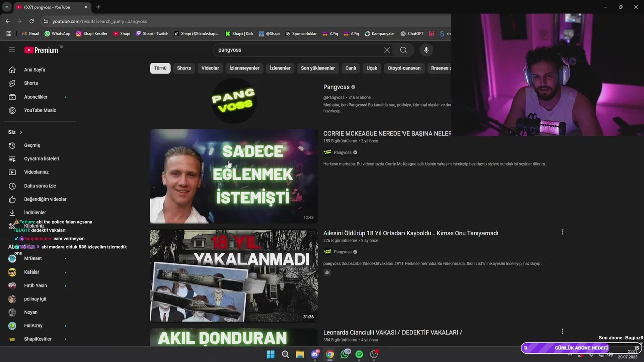Open Kampanyalar bookmark
Viewport: 644px width, 362px height.
pos(380,34)
